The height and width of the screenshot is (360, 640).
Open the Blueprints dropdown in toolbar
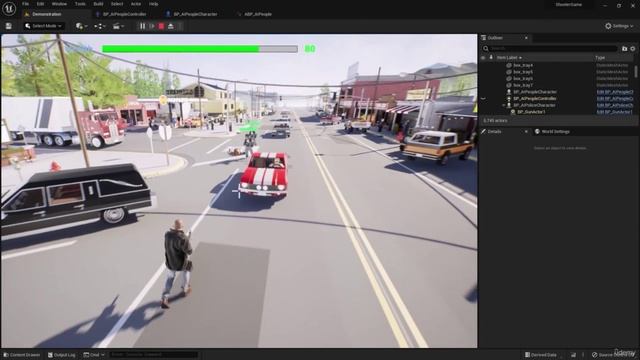click(100, 26)
